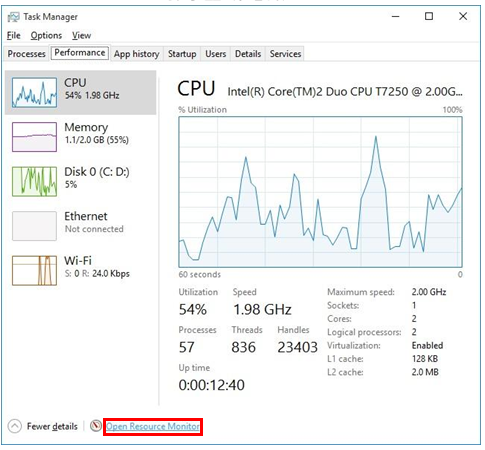485x450 pixels.
Task: Click the Resource Monitor gauge icon
Action: coord(96,426)
